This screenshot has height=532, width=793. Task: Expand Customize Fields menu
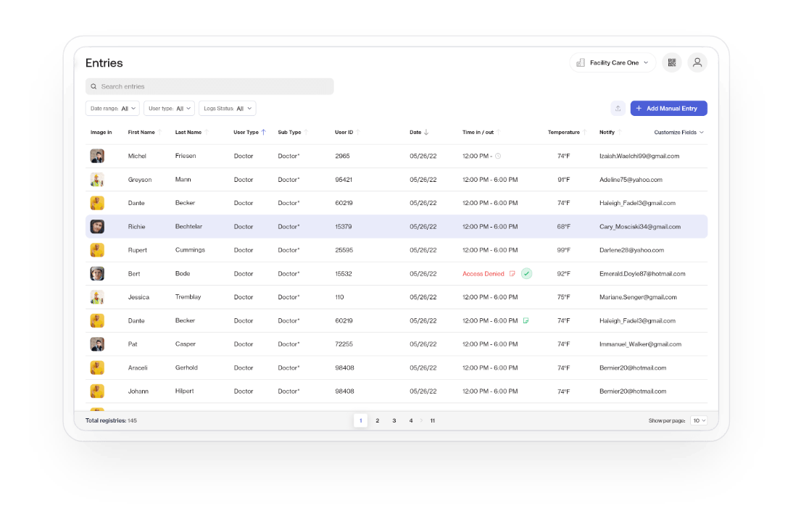(x=678, y=132)
